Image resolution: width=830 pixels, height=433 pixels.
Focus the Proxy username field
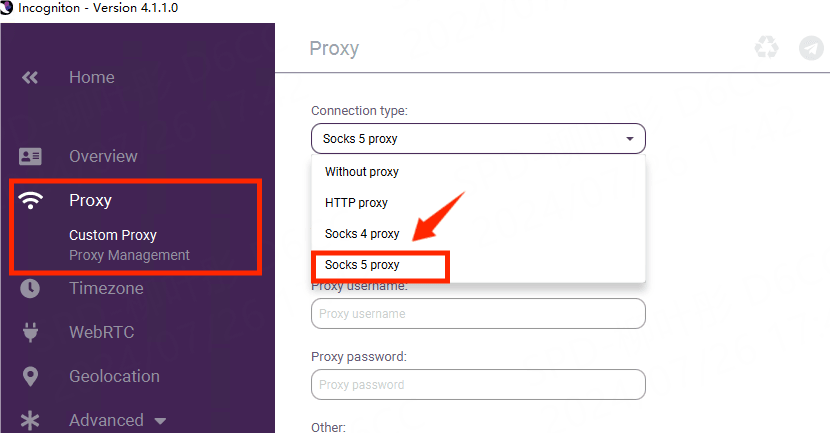[478, 314]
